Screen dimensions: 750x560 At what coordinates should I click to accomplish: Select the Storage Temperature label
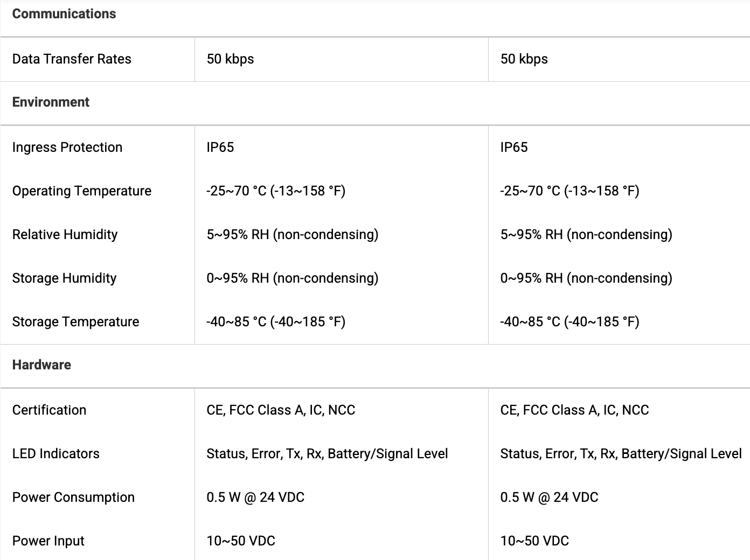pyautogui.click(x=75, y=322)
